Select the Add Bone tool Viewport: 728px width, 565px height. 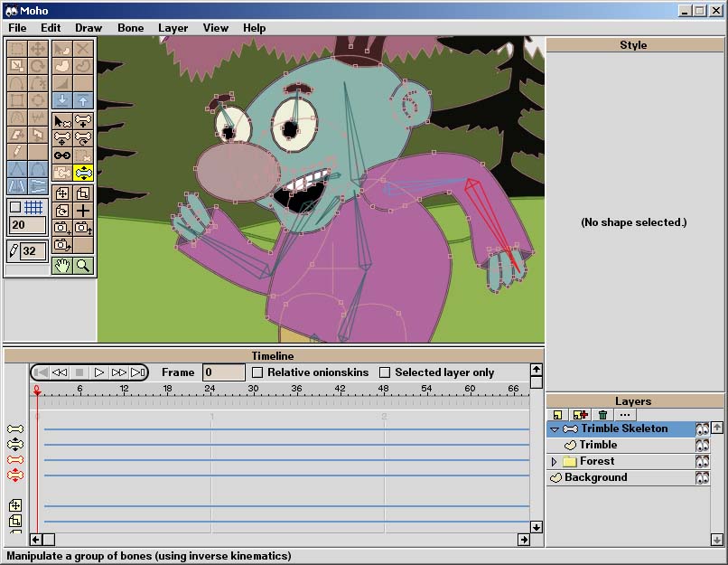click(x=83, y=122)
